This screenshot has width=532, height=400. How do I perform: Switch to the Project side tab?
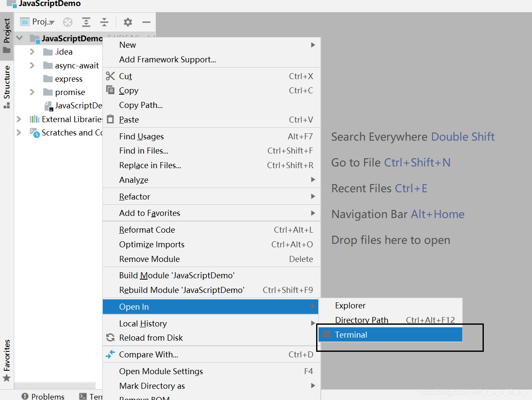(x=6, y=35)
